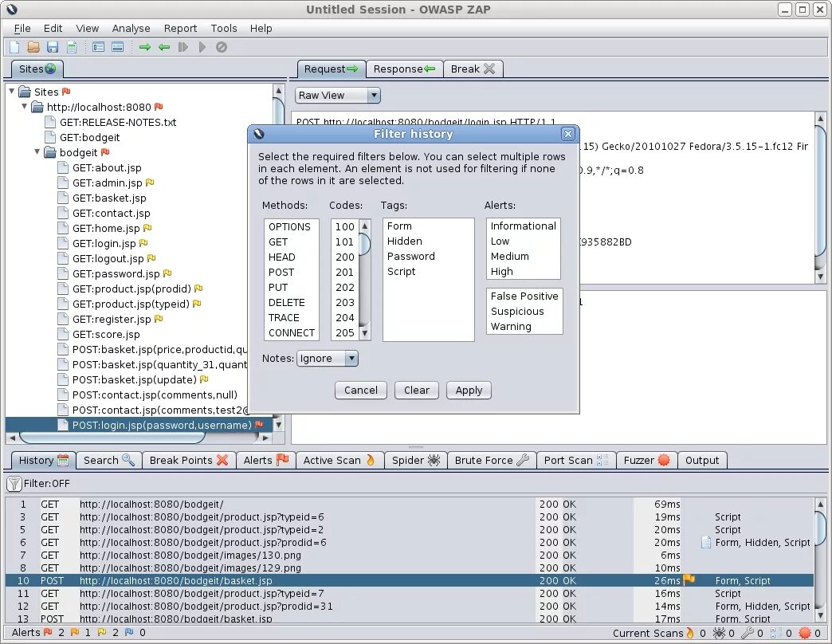Collapse the bodgeit folder node
Image resolution: width=832 pixels, height=644 pixels.
(x=37, y=151)
